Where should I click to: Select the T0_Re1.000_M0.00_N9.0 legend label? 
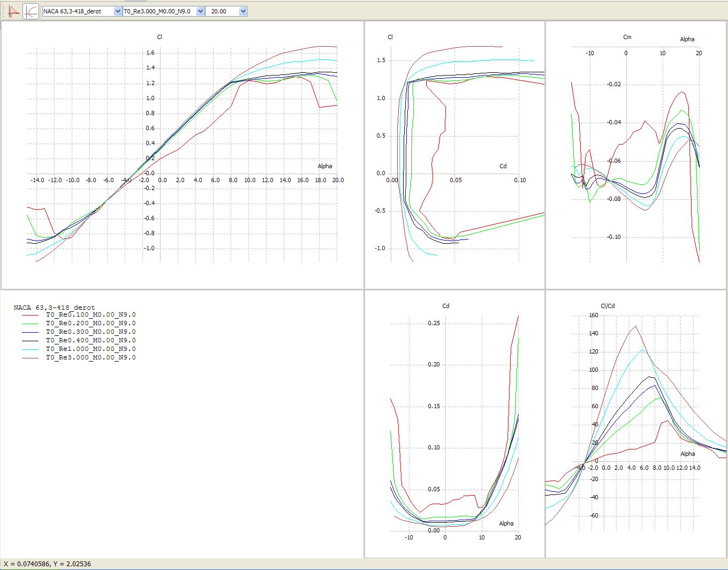pos(90,349)
